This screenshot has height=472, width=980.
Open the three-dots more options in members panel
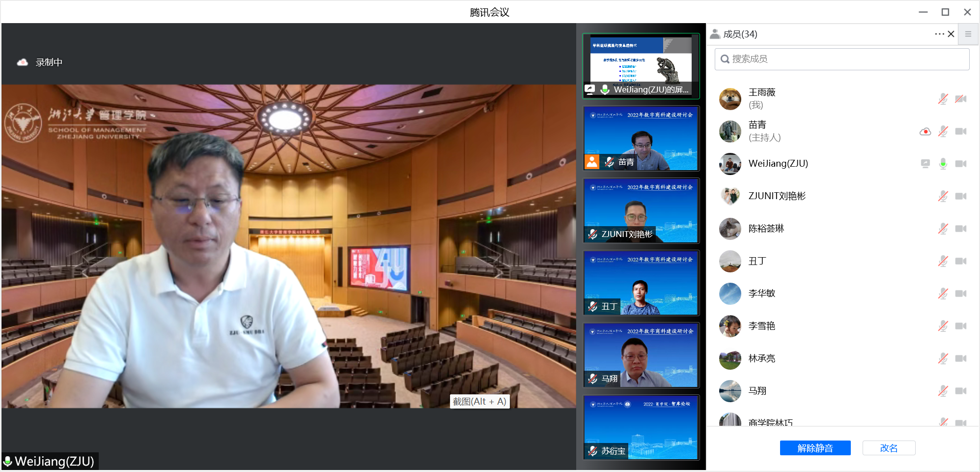tap(939, 34)
